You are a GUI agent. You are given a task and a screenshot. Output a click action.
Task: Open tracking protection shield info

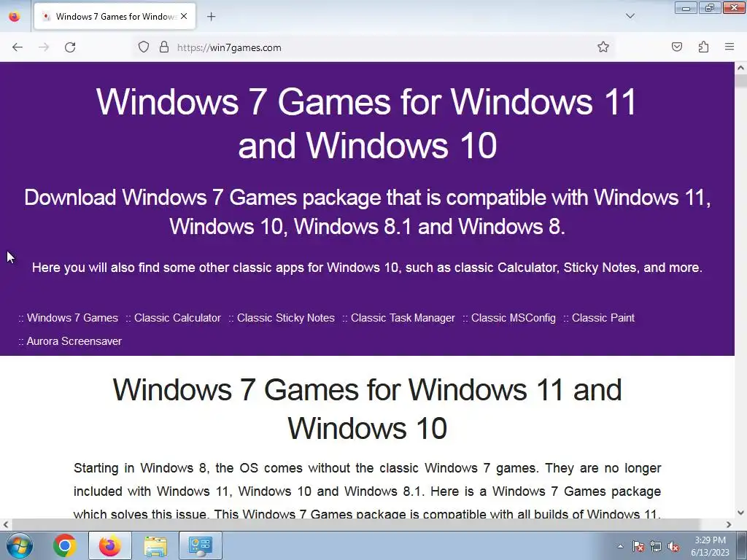144,47
